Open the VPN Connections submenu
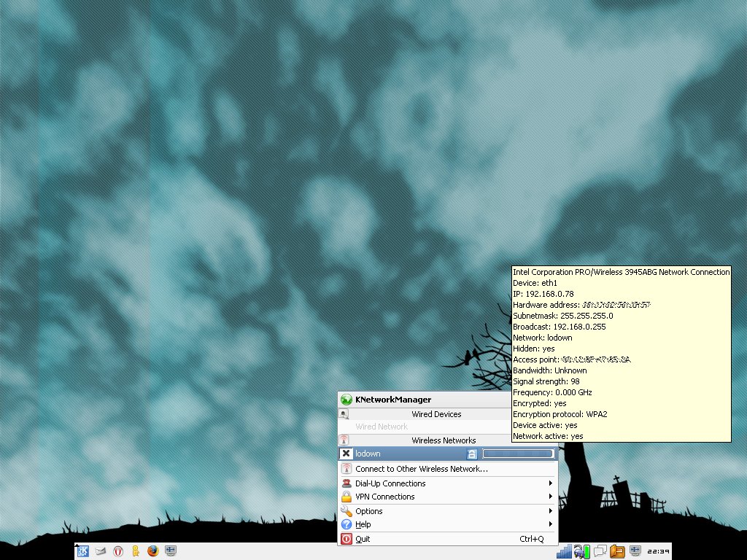Image resolution: width=747 pixels, height=560 pixels. coord(447,497)
